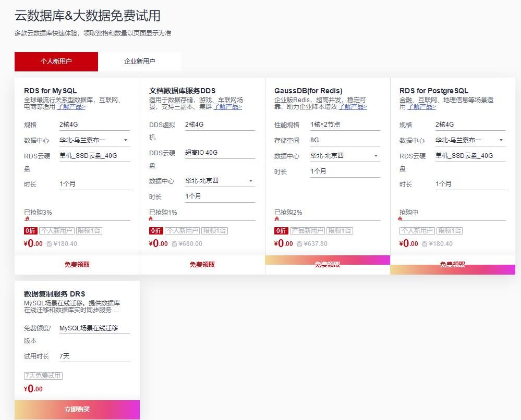The width and height of the screenshot is (521, 420).
Task: Expand 数据中心 dropdown in RDS for MySQL card
Action: [x=94, y=140]
